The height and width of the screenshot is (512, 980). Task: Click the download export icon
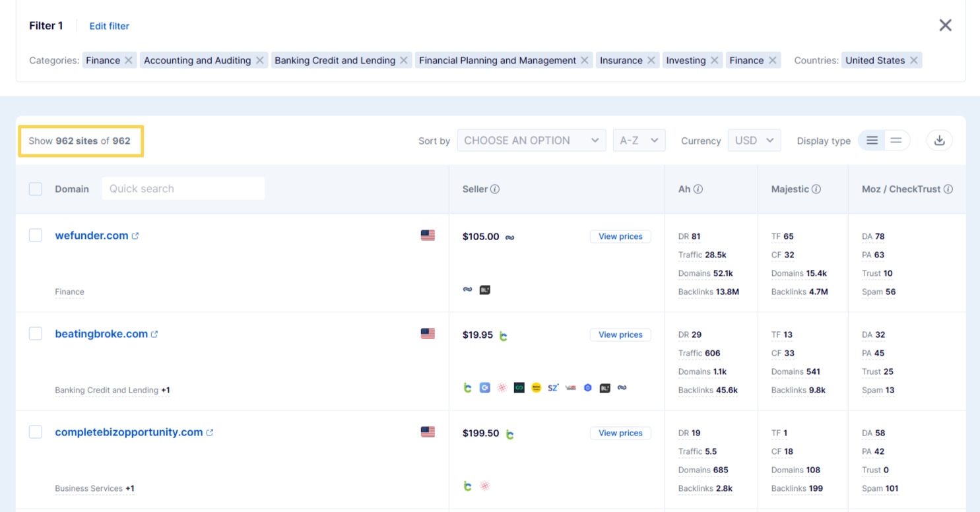point(939,141)
